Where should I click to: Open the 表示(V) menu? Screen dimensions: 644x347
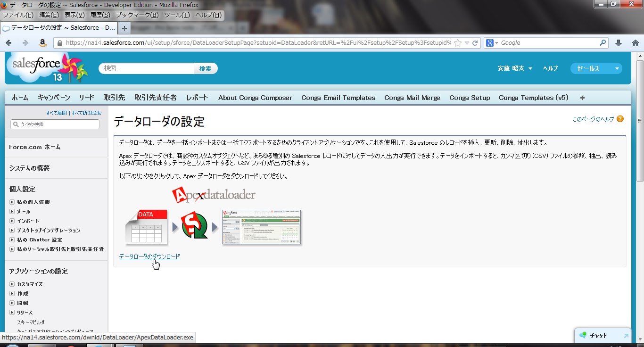click(74, 15)
